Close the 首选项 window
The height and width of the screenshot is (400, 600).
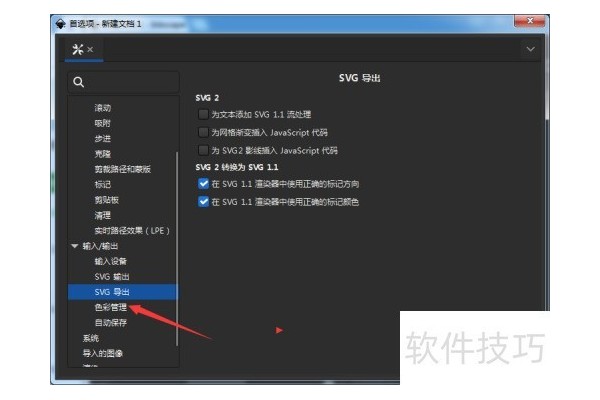530,21
